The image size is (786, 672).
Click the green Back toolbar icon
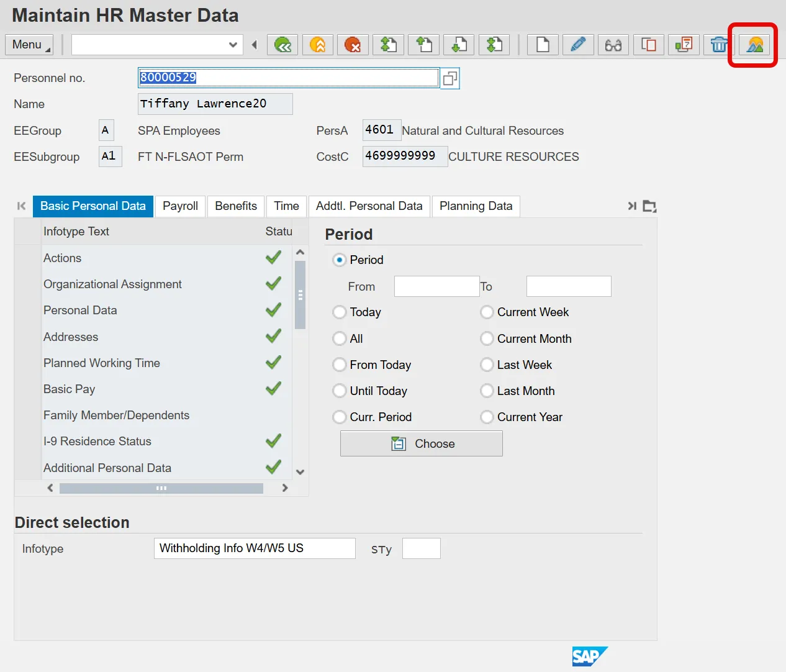pos(282,45)
